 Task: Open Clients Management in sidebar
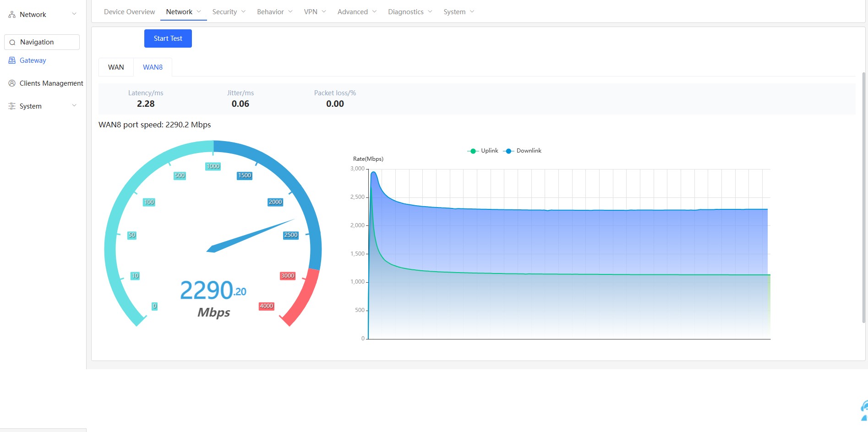pos(51,83)
